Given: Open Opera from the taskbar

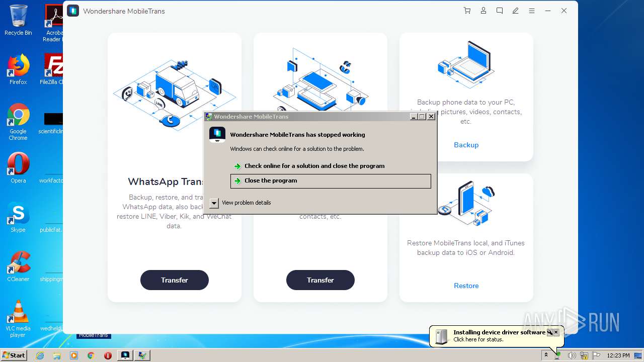Looking at the screenshot, I should coord(108,355).
